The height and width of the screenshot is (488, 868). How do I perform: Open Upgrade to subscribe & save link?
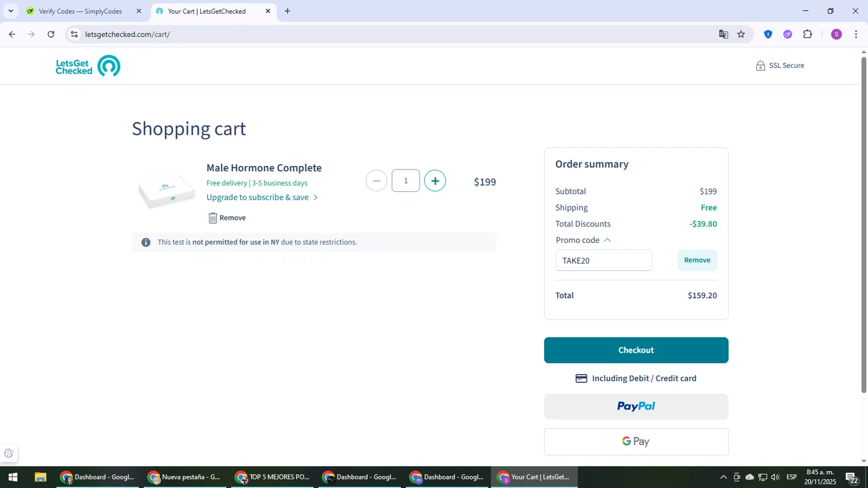click(x=262, y=197)
